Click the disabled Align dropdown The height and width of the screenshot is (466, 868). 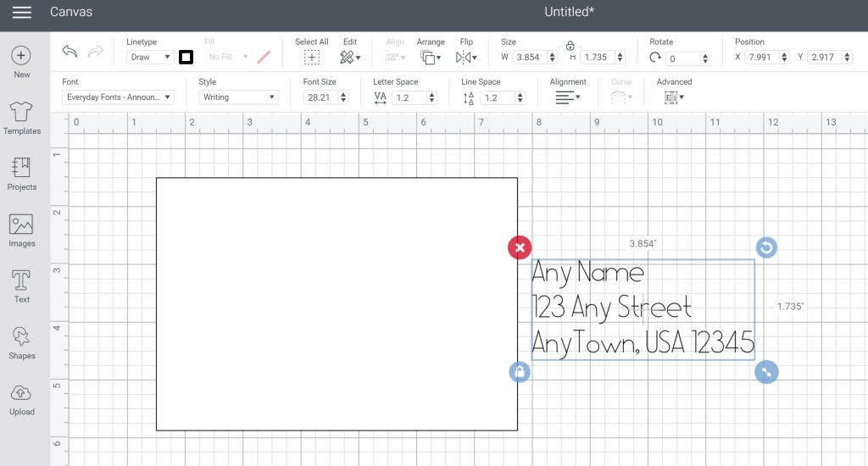(x=395, y=57)
